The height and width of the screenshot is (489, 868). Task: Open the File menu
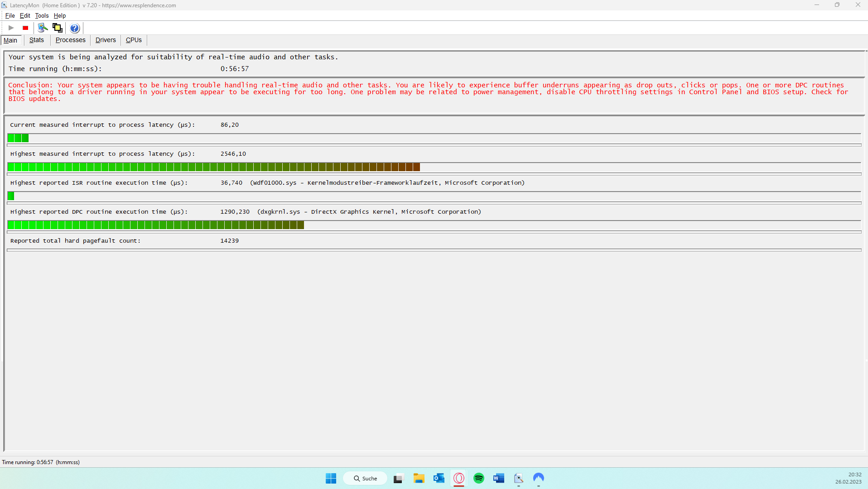tap(10, 15)
